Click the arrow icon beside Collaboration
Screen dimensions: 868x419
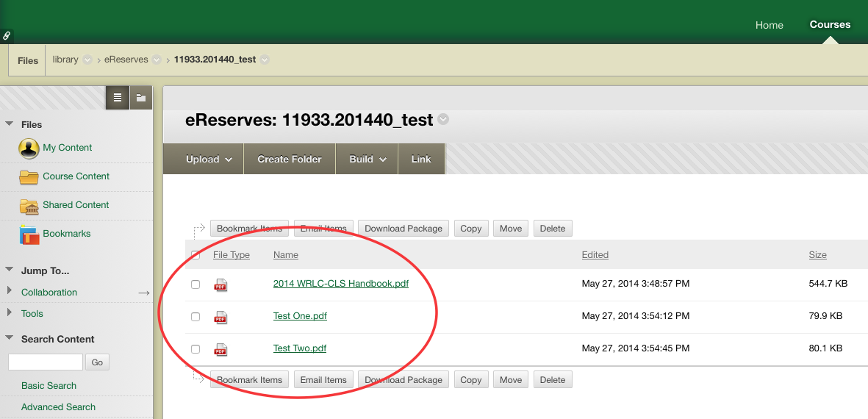pos(144,293)
